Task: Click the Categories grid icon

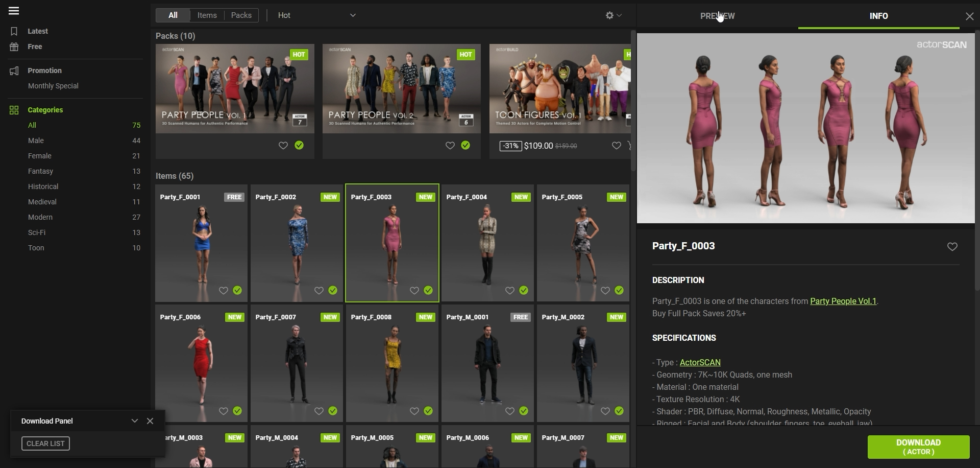Action: coord(14,110)
